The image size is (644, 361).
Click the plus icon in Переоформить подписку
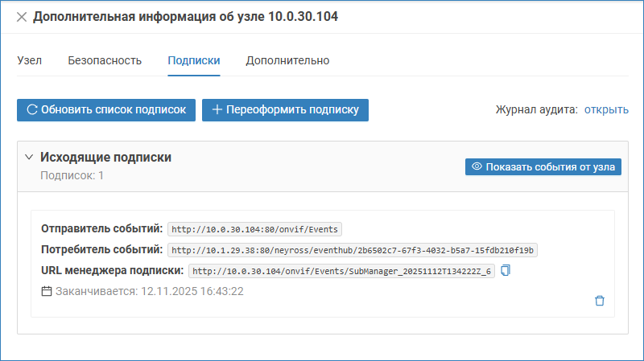pyautogui.click(x=217, y=110)
